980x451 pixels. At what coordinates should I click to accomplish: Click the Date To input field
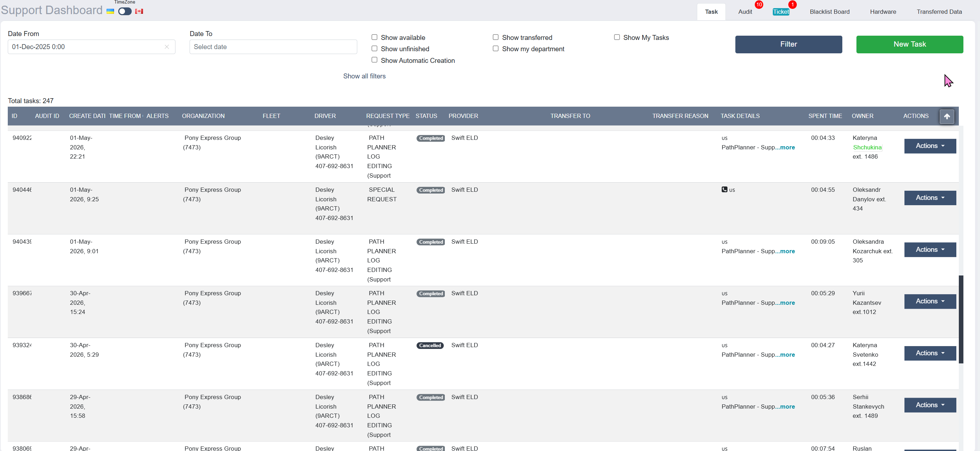(x=273, y=47)
